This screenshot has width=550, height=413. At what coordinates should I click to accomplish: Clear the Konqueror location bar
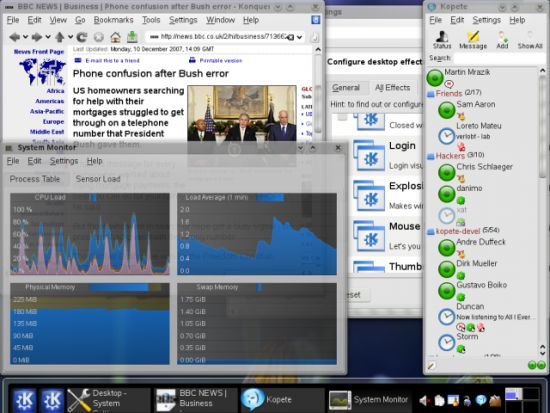pyautogui.click(x=291, y=37)
